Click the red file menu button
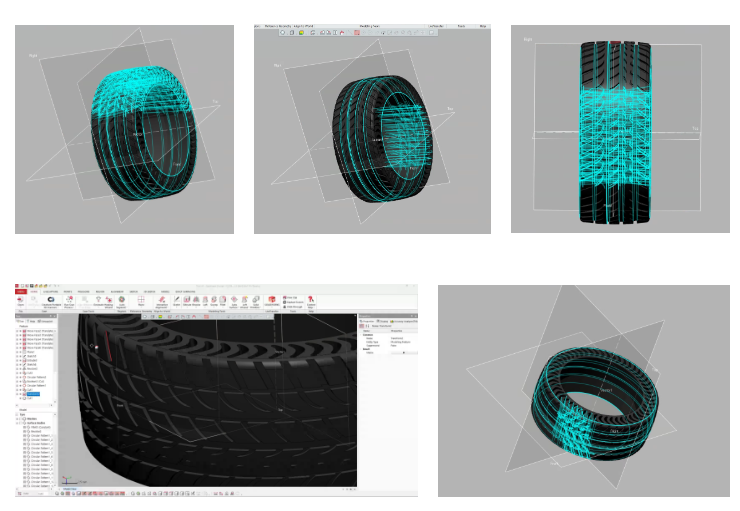The width and height of the screenshot is (740, 511). (20, 290)
